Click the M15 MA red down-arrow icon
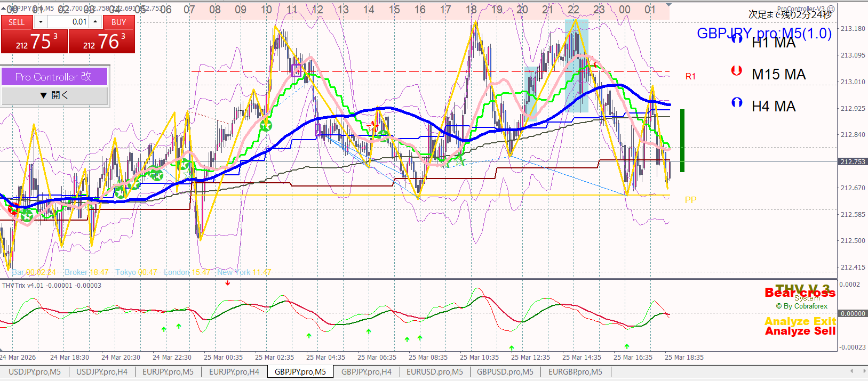Image resolution: width=868 pixels, height=381 pixels. coord(737,70)
